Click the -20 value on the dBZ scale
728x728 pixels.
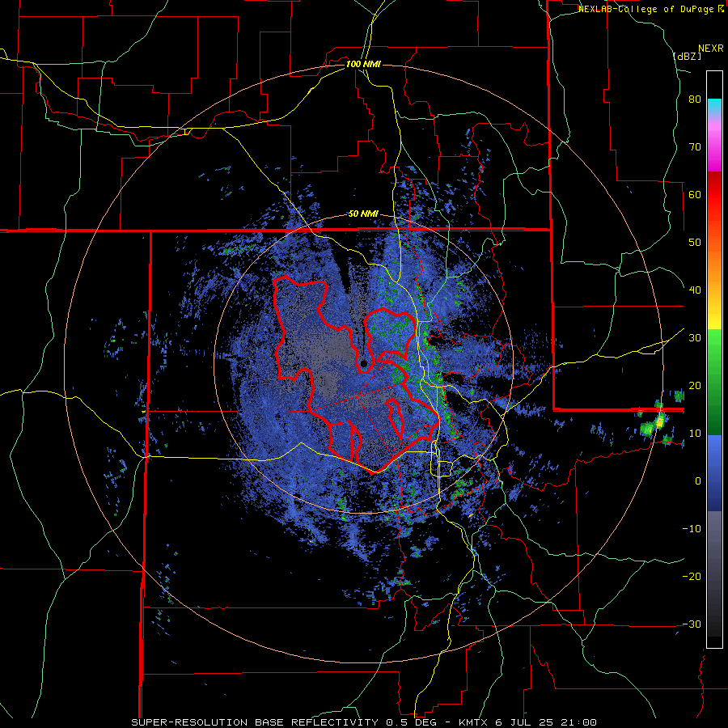click(x=692, y=577)
